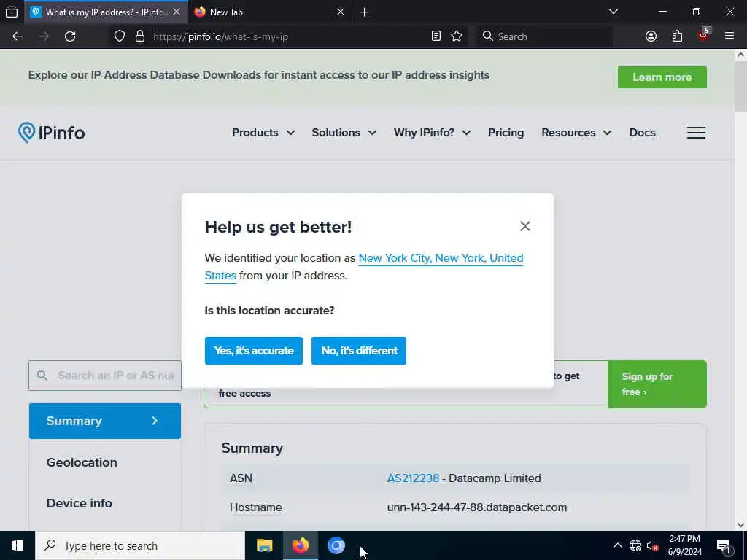
Task: Click Sign up for free button
Action: (x=657, y=384)
